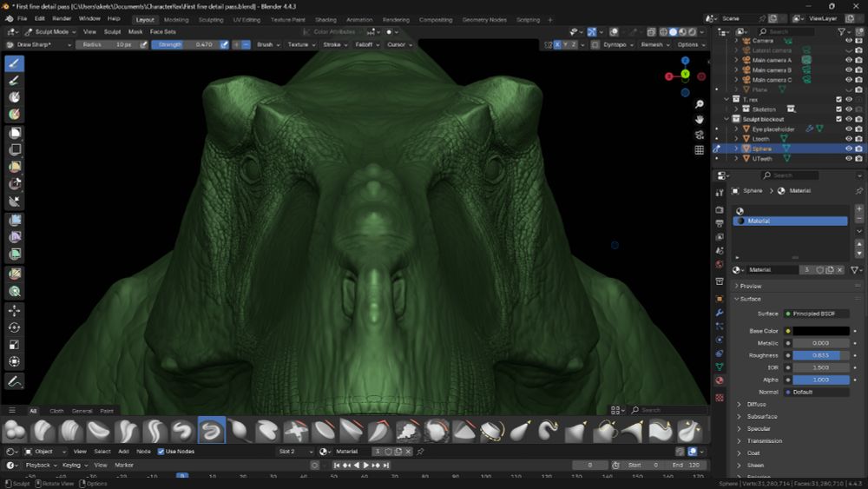Jump to the start frame button
Screen dimensions: 868x489
[336, 466]
